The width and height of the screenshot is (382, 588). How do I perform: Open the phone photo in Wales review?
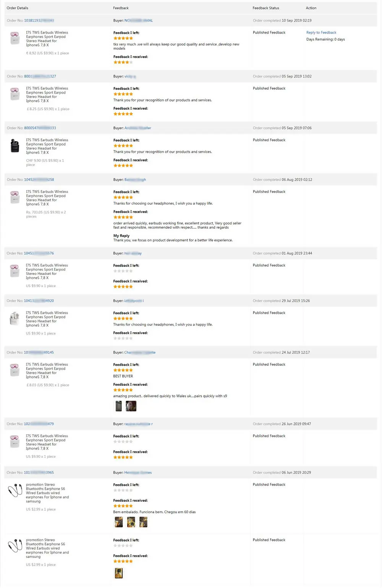click(119, 406)
